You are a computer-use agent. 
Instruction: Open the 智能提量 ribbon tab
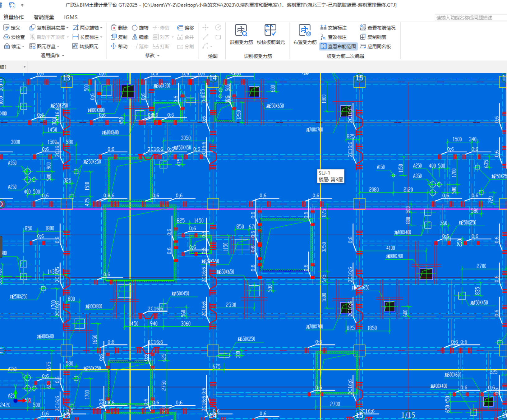coord(44,17)
